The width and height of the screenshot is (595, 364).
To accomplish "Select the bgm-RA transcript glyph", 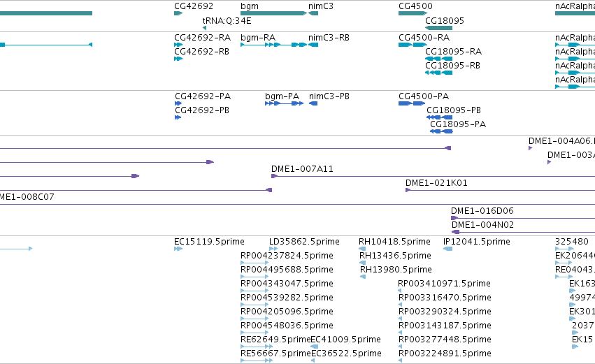I will [x=273, y=45].
